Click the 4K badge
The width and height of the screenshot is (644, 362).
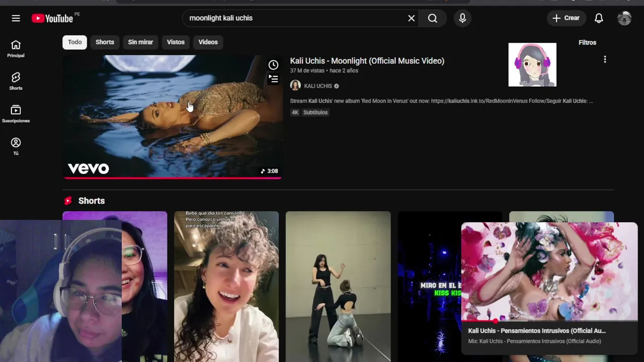pos(295,113)
